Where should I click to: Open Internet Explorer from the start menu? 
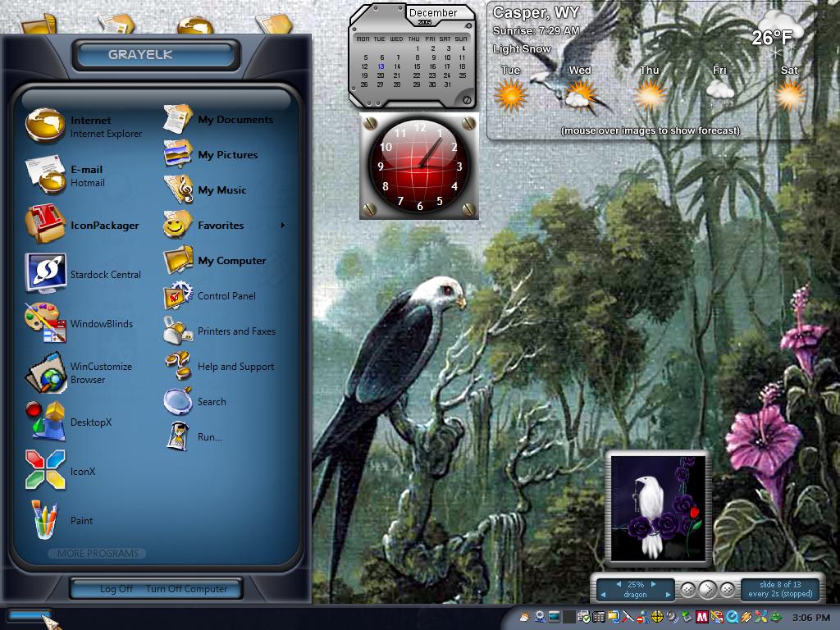click(84, 126)
